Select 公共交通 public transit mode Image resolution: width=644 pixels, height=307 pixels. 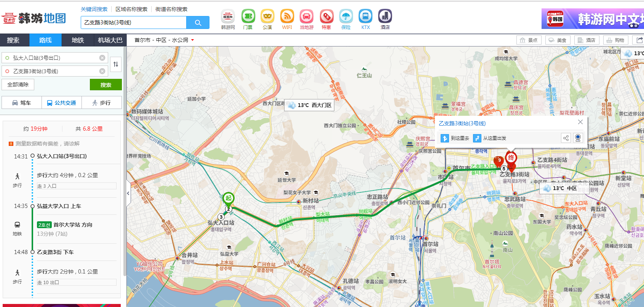61,103
